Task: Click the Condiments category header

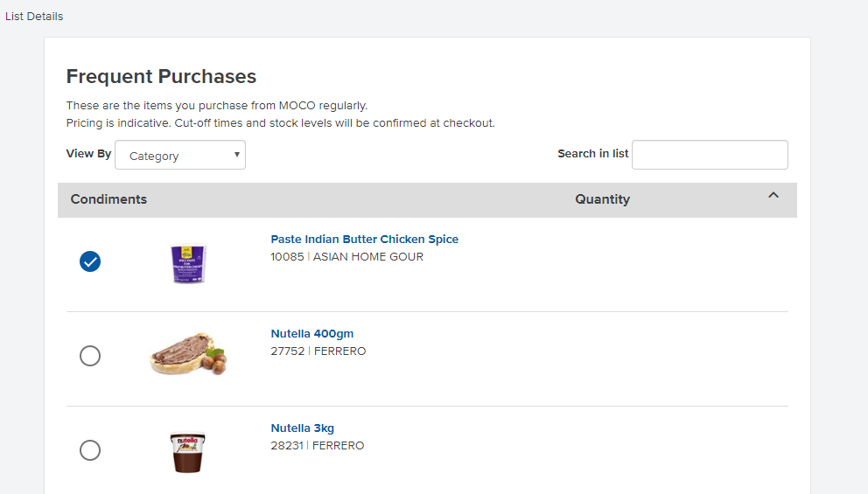Action: pos(108,199)
